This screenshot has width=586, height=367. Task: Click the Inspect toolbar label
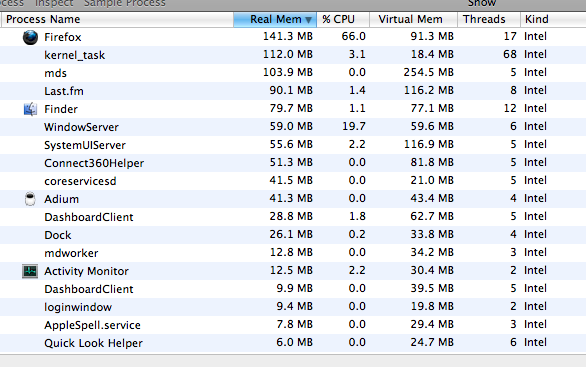[54, 3]
